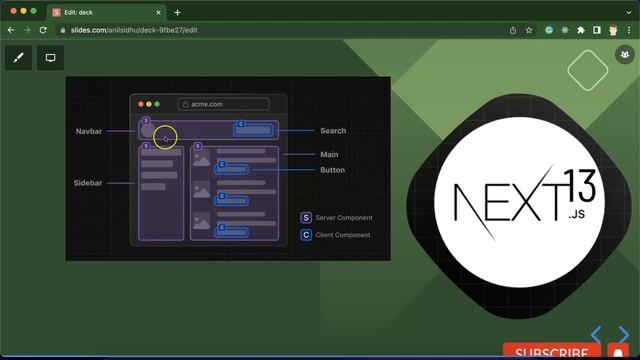Click the 'Client Component' legend text
The width and height of the screenshot is (640, 360).
(343, 235)
